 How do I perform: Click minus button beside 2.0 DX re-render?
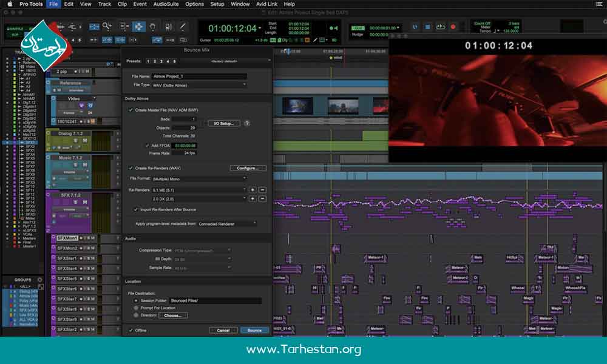pyautogui.click(x=262, y=198)
